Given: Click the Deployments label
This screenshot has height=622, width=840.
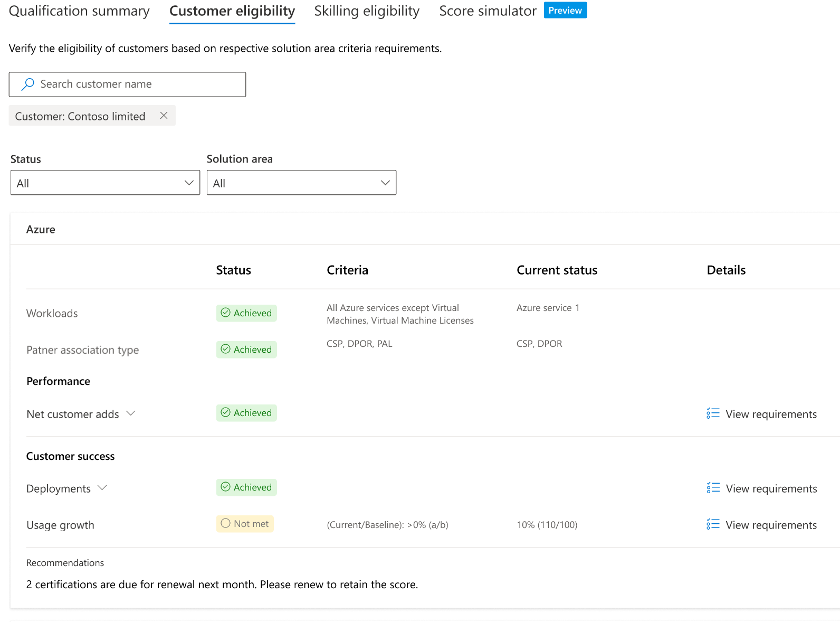Looking at the screenshot, I should pyautogui.click(x=59, y=489).
